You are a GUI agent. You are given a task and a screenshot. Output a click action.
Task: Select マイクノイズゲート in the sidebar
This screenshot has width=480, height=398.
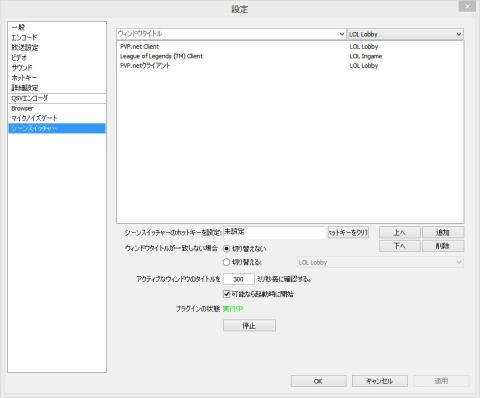(x=57, y=118)
